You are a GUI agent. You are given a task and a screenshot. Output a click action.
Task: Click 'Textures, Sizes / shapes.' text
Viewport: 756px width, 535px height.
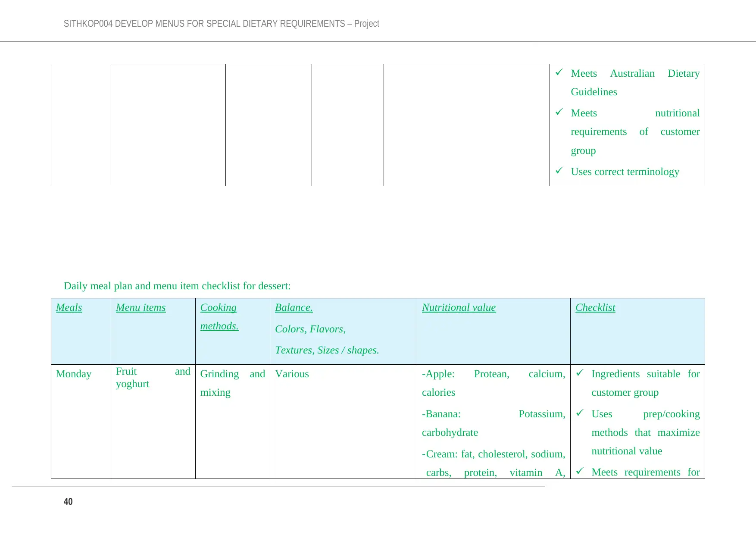pos(327,350)
